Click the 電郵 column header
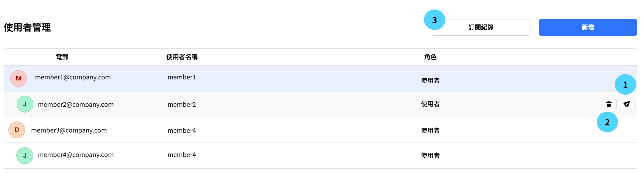The image size is (644, 173). pos(62,57)
